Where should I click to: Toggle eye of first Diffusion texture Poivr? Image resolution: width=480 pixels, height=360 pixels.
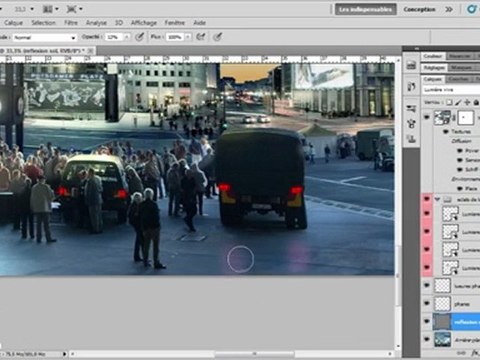point(460,151)
